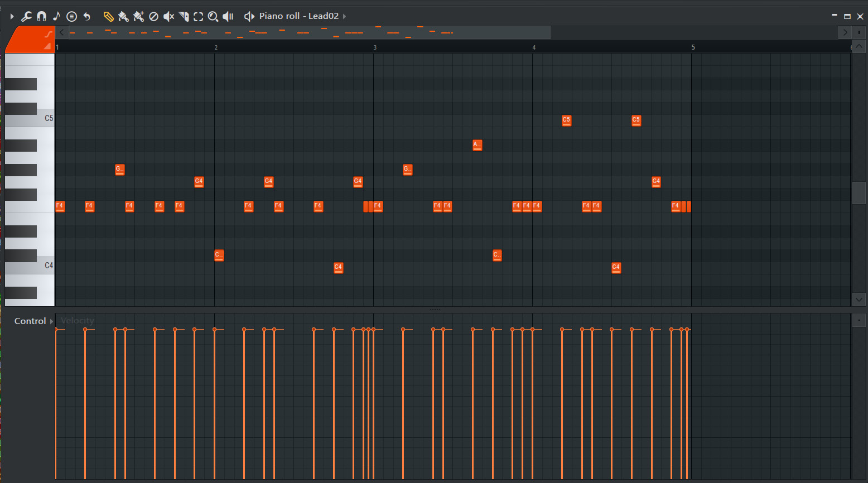
Task: Click the vertical scrollbar thumb
Action: (x=859, y=193)
